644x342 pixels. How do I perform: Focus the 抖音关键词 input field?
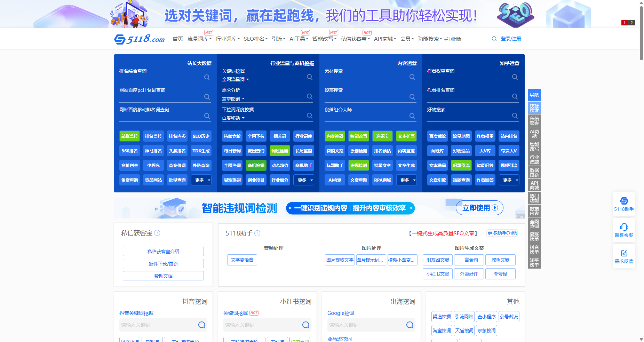pos(158,325)
